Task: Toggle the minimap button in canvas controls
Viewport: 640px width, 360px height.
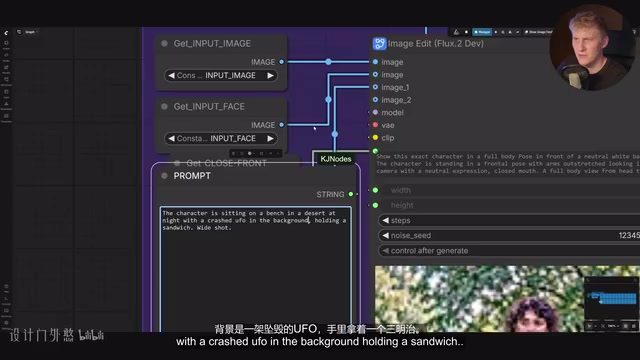Action: click(625, 326)
